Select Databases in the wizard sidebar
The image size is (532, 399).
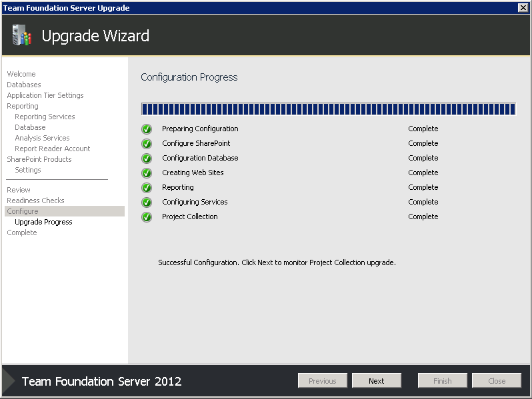tap(24, 85)
